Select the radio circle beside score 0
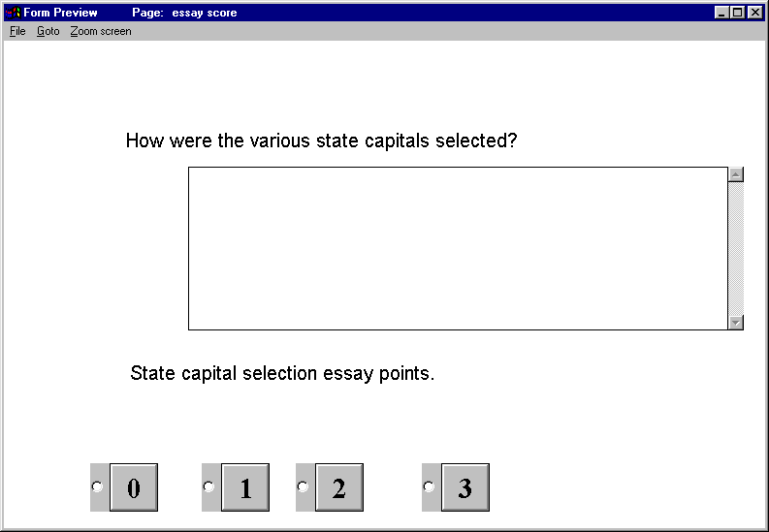 97,486
